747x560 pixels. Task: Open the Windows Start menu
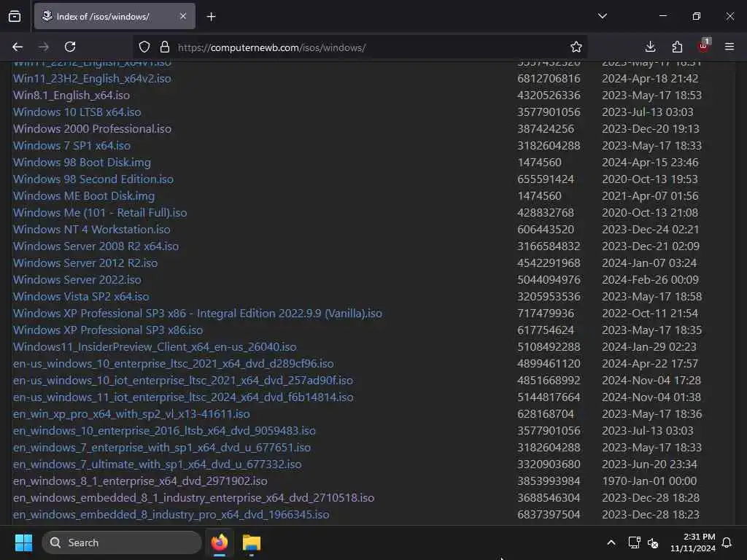click(x=23, y=542)
